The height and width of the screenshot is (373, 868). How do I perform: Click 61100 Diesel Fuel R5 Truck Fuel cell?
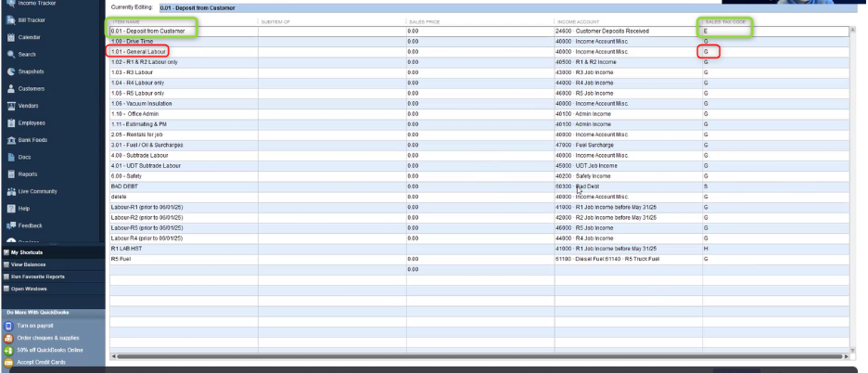click(629, 259)
